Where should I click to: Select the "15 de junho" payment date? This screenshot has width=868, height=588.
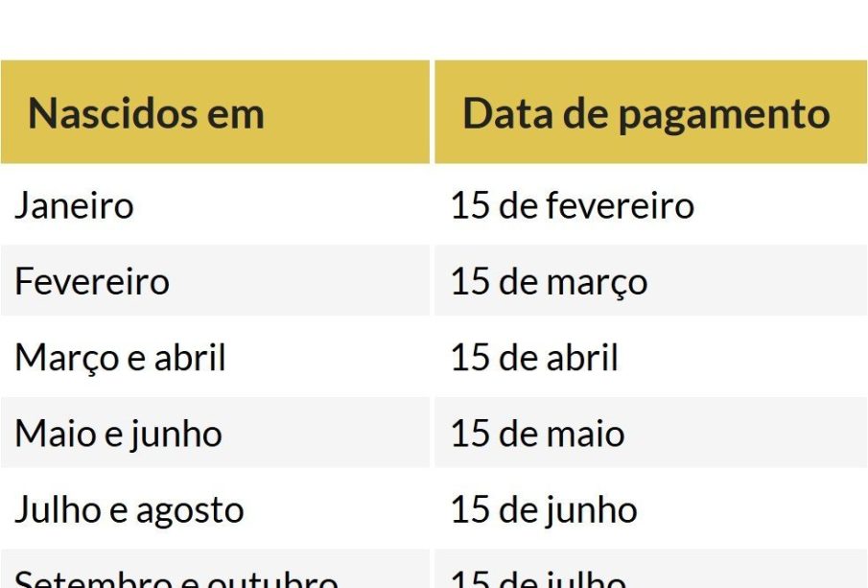coord(543,509)
